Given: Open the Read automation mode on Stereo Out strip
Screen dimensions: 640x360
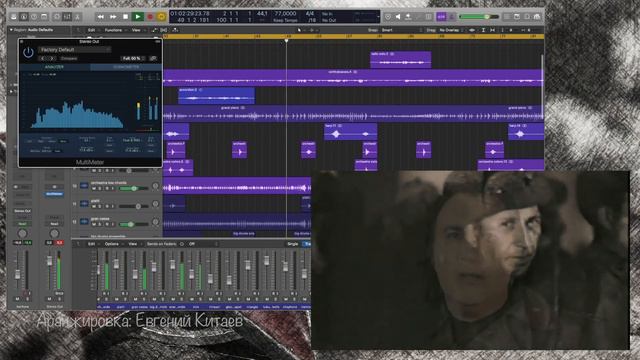Looking at the screenshot, I should tap(54, 224).
